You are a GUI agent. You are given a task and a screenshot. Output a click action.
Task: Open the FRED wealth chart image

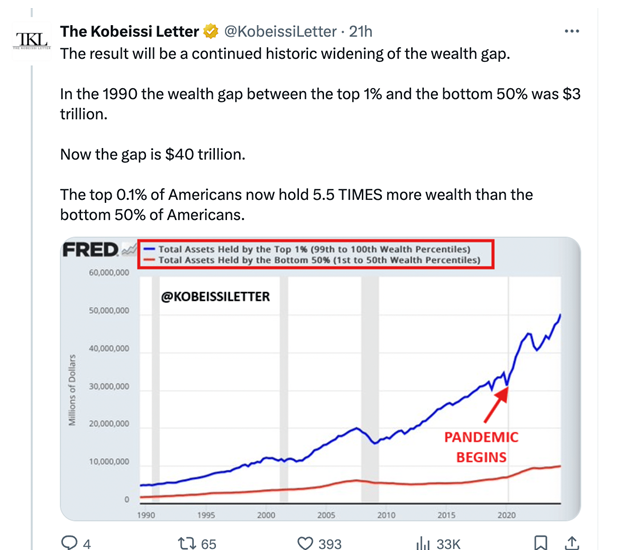[x=320, y=379]
